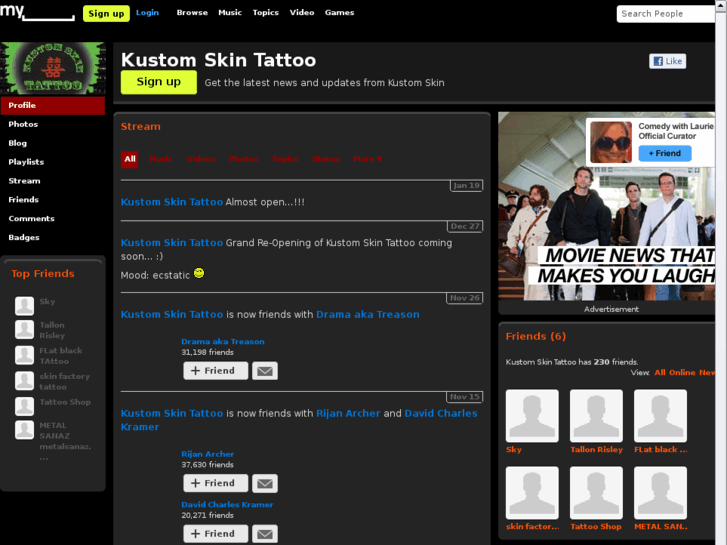Click the Login link
Viewport: 727px width, 545px height.
pyautogui.click(x=147, y=13)
